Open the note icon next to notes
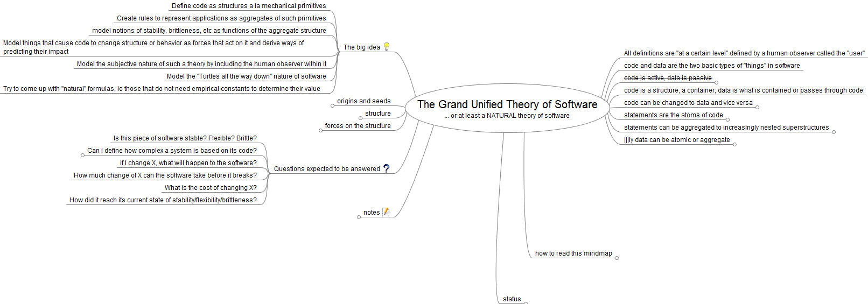Image resolution: width=868 pixels, height=304 pixels. pos(386,212)
